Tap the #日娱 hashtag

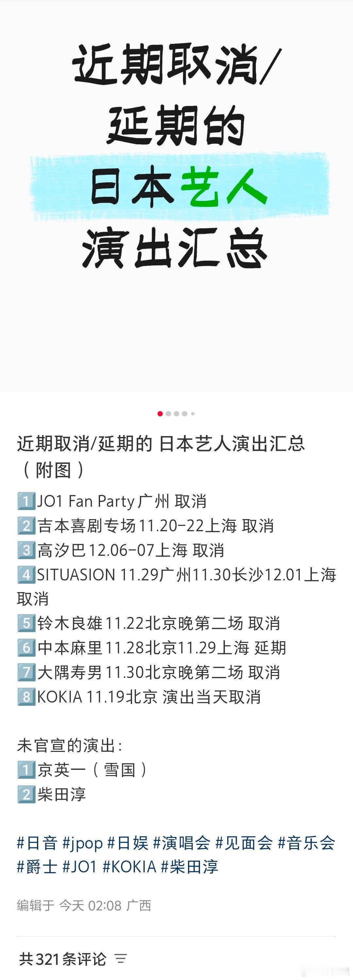128,843
